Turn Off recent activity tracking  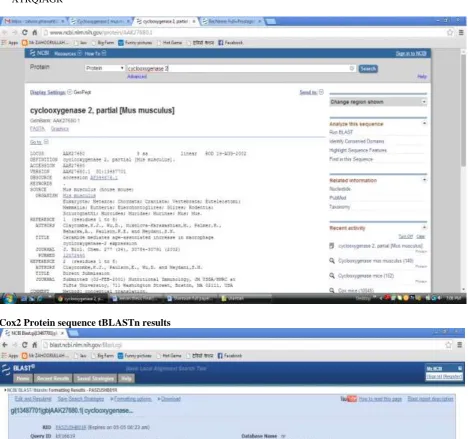405,236
